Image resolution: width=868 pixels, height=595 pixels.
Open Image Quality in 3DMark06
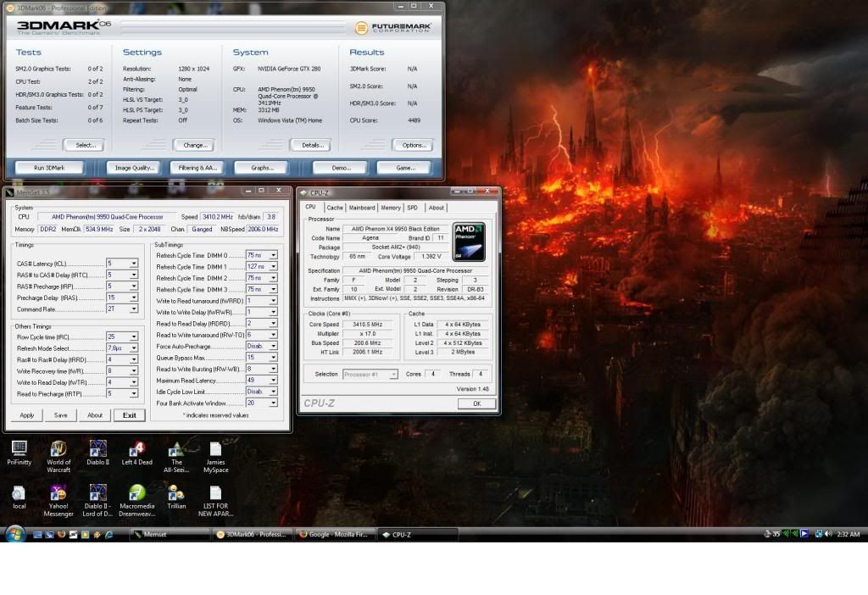tap(135, 168)
